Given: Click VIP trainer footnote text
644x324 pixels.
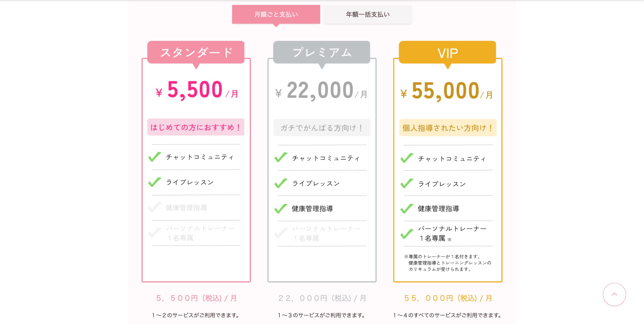Looking at the screenshot, I should coord(447,263).
